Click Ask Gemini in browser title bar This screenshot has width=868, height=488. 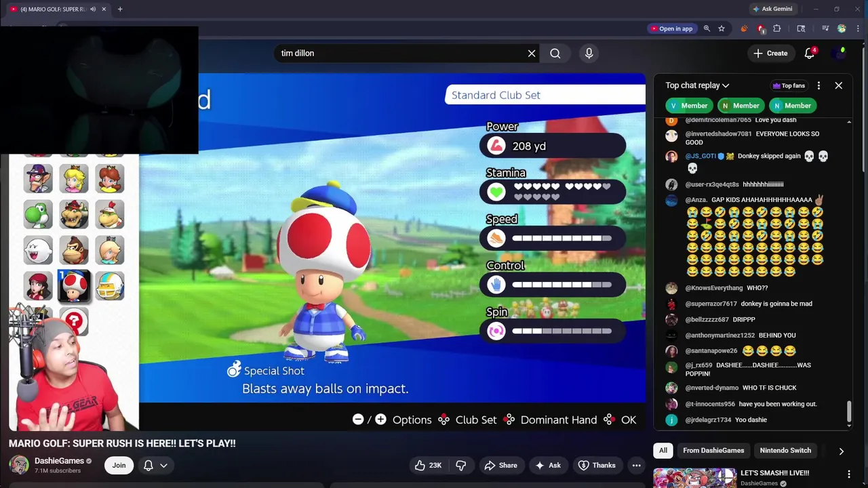[772, 9]
